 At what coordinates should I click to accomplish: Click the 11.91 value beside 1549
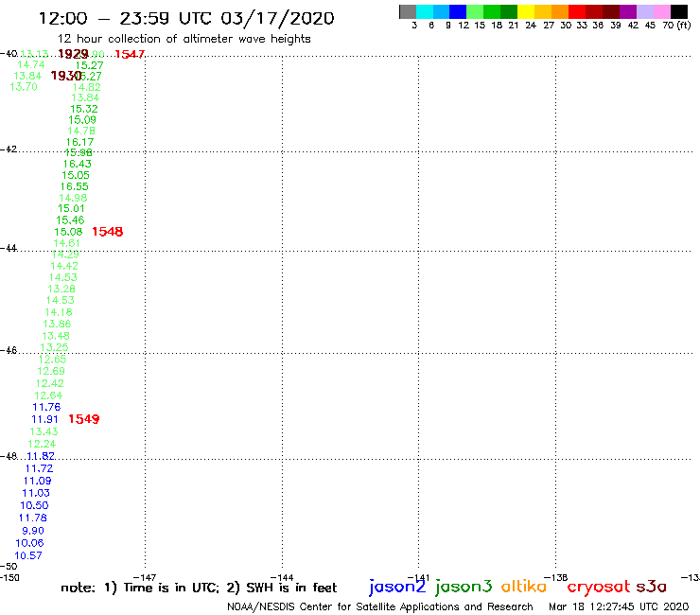pos(44,419)
